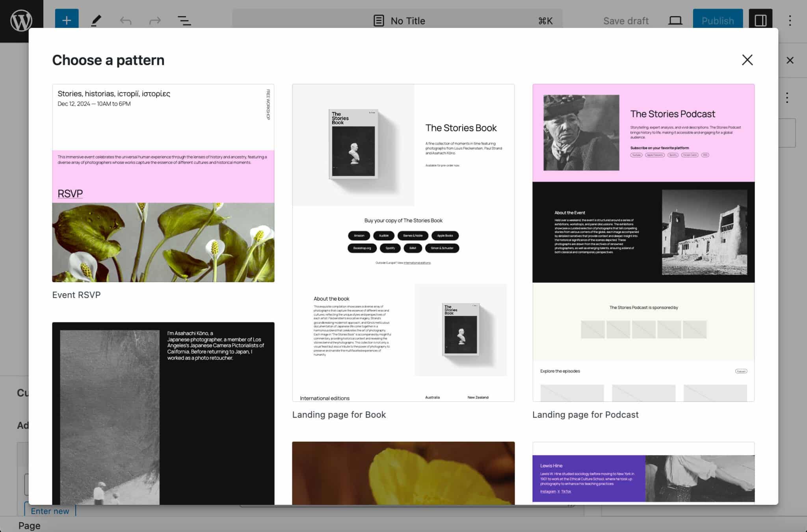Select the Tools pencil icon
The width and height of the screenshot is (807, 532).
[97, 20]
